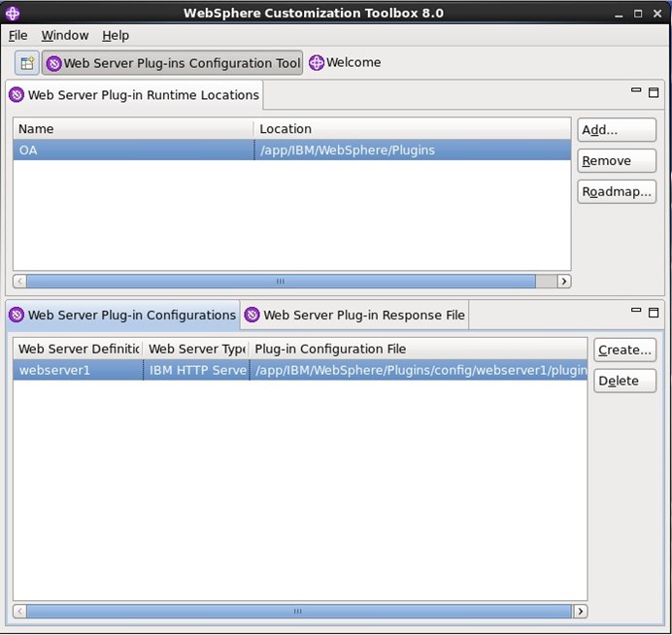Select the webserver1 row in table

pyautogui.click(x=78, y=370)
